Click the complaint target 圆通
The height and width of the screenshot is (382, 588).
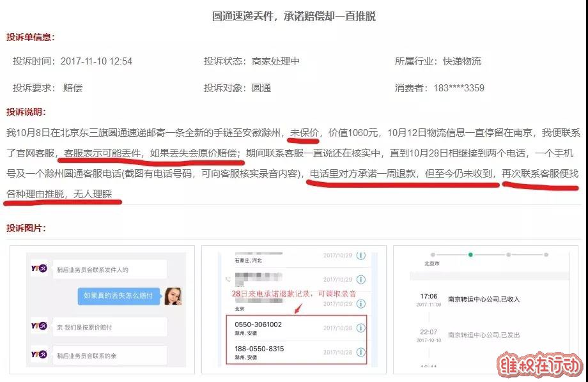[261, 88]
